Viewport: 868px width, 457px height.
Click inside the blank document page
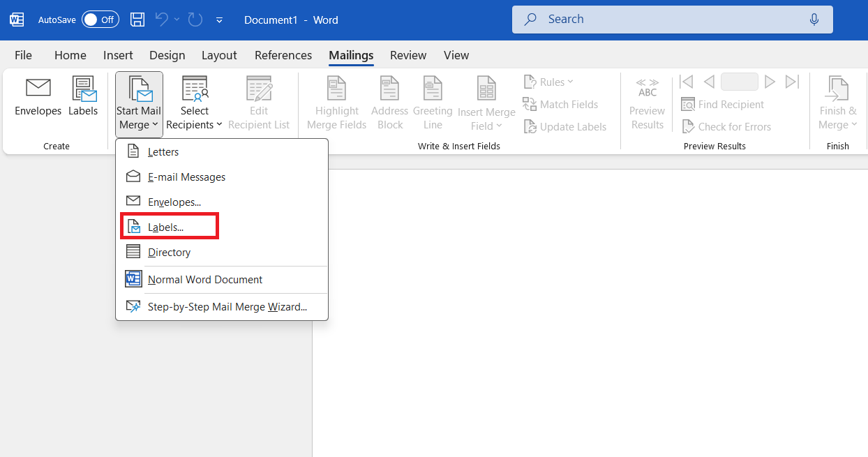point(590,313)
